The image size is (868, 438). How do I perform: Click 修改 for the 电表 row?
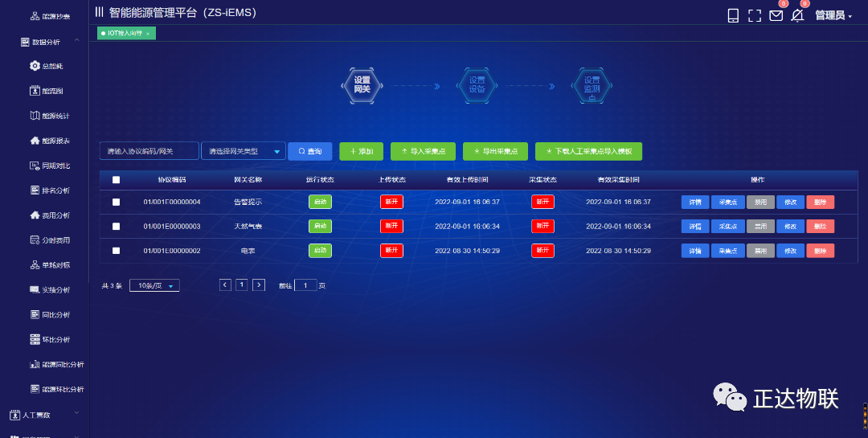click(x=791, y=251)
